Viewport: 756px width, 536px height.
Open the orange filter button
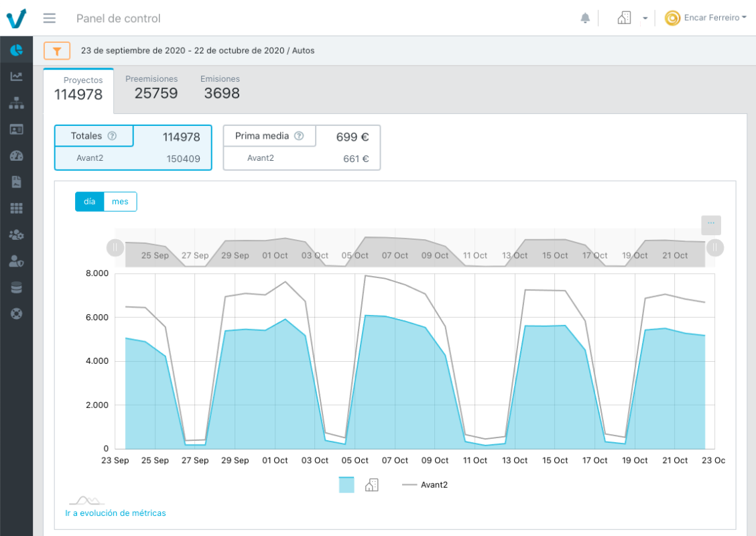57,51
